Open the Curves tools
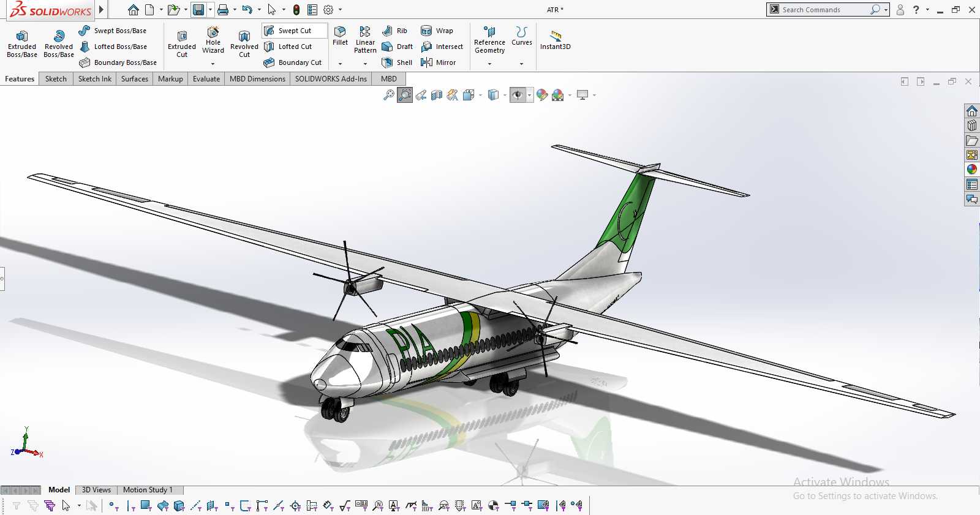 pyautogui.click(x=522, y=36)
